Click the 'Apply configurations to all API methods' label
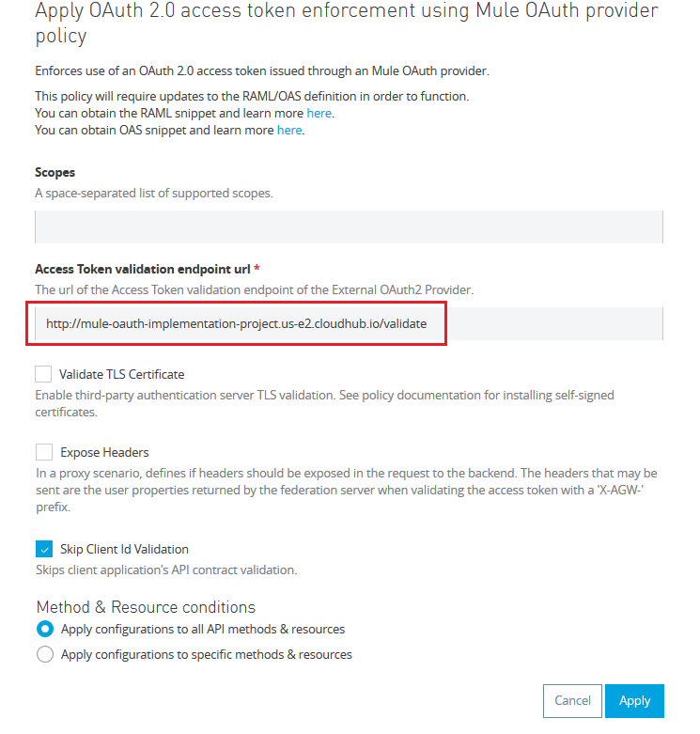700x734 pixels. tap(203, 629)
